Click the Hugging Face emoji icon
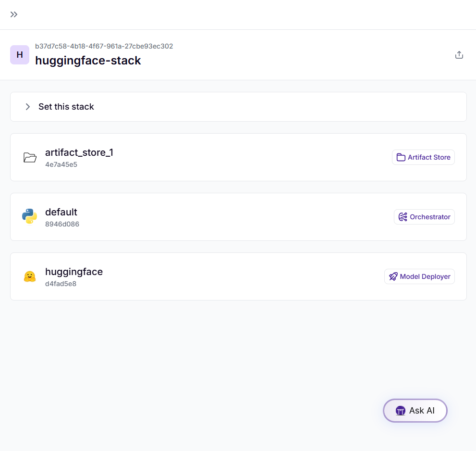Screen dimensions: 476x451 (x=30, y=276)
